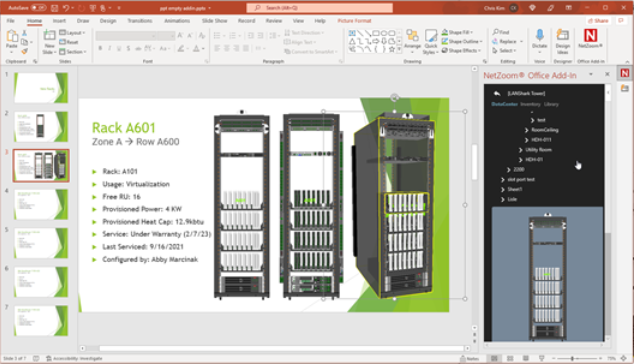Open the Notes pane
Screen dimensions: 635x364
[x=469, y=358]
